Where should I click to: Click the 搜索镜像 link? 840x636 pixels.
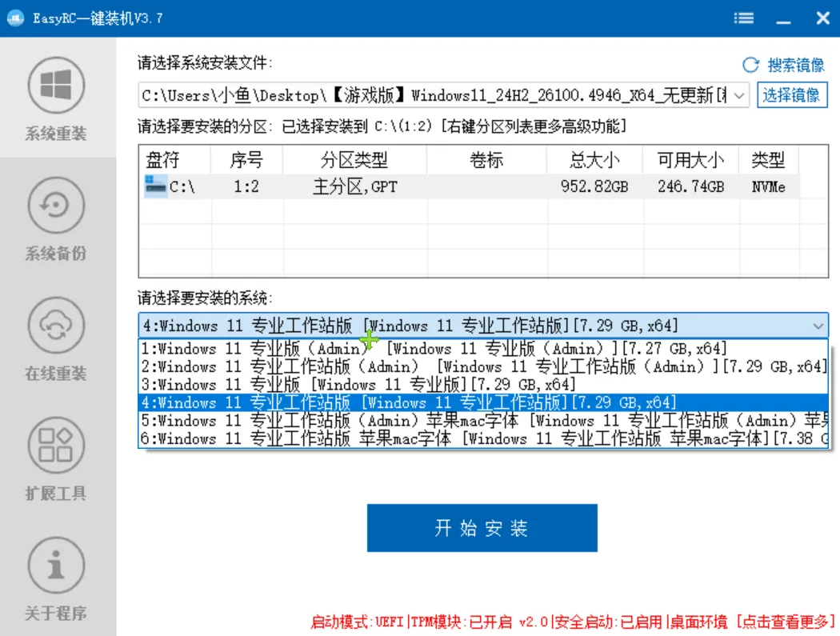pos(795,65)
